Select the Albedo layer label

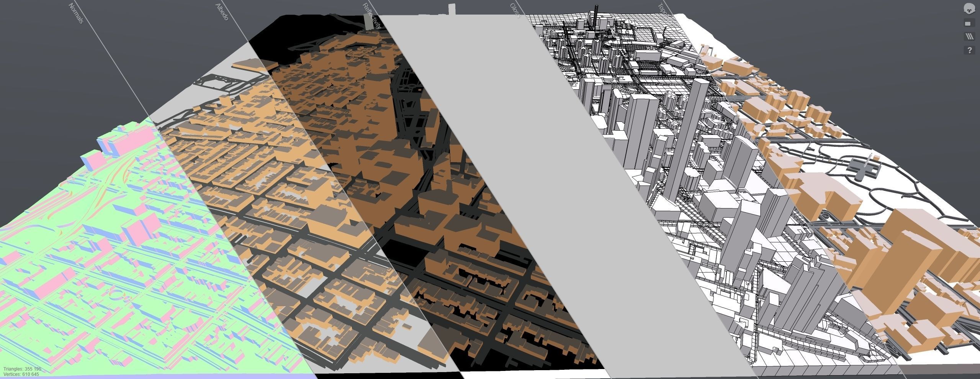point(222,12)
